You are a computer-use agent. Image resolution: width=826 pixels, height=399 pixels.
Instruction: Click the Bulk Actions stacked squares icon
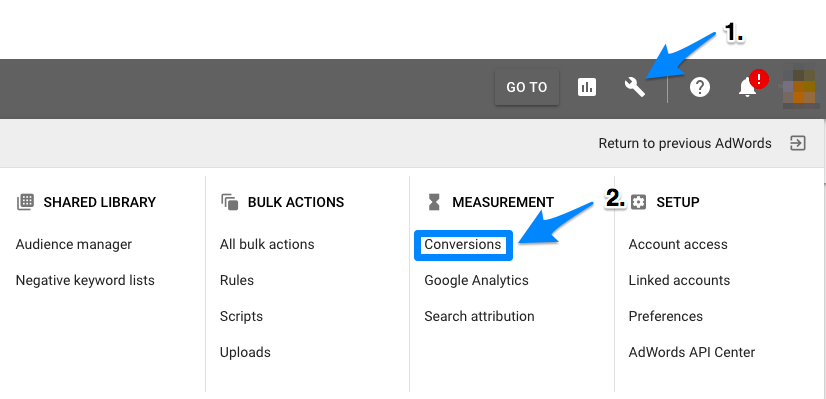click(x=230, y=202)
